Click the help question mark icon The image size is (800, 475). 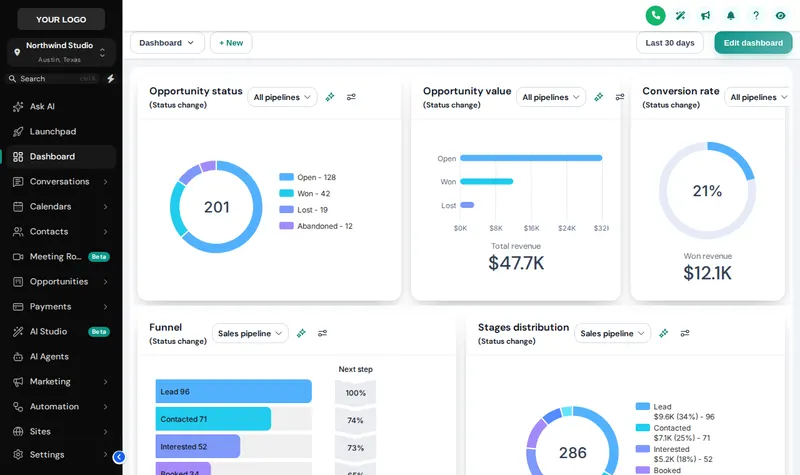[x=756, y=16]
